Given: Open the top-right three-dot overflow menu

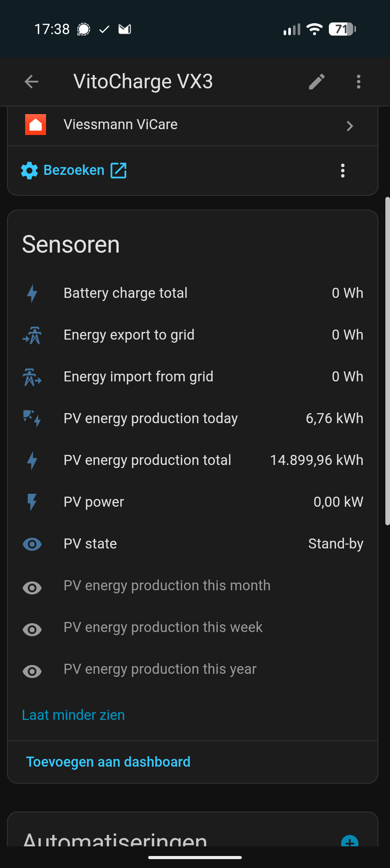Looking at the screenshot, I should pyautogui.click(x=359, y=82).
